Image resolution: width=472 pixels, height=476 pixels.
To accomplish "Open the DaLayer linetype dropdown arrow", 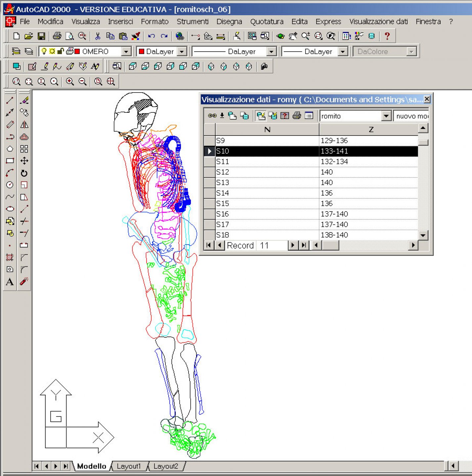I will (271, 52).
